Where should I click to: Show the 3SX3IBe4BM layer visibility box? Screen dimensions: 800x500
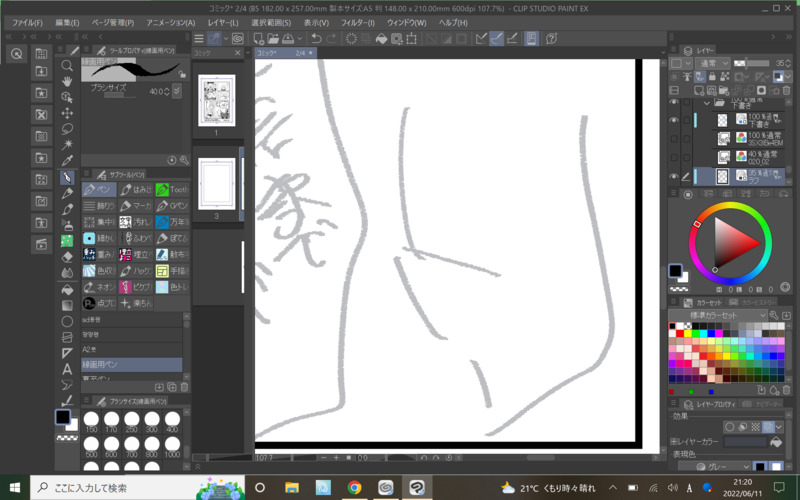click(x=674, y=139)
